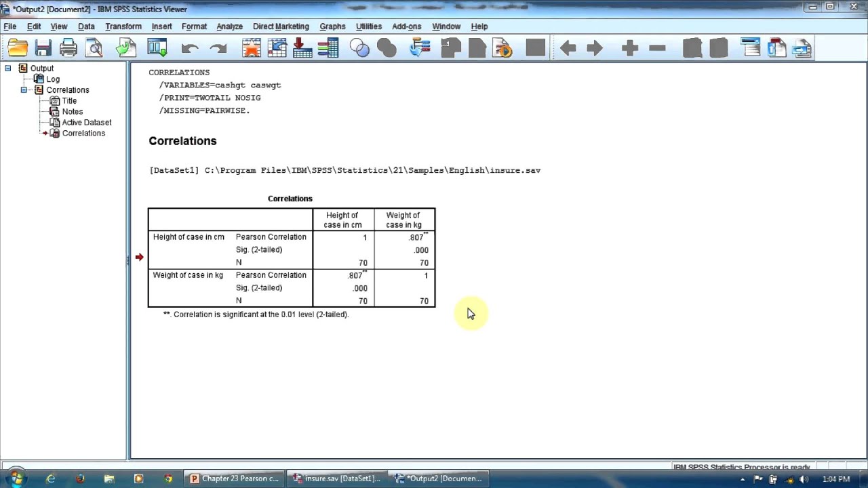Open the Help menu
868x488 pixels.
pyautogui.click(x=479, y=26)
